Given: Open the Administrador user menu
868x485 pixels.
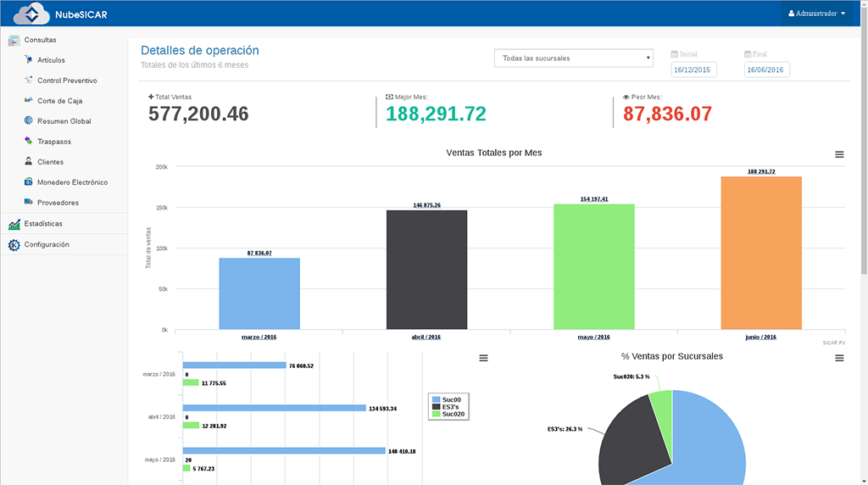Looking at the screenshot, I should coord(817,14).
